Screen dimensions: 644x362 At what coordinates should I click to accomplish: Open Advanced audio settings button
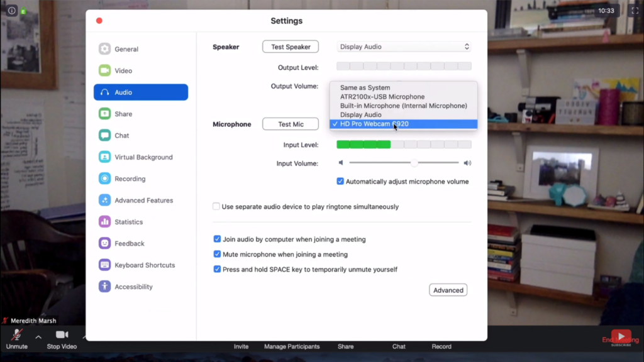pyautogui.click(x=448, y=290)
